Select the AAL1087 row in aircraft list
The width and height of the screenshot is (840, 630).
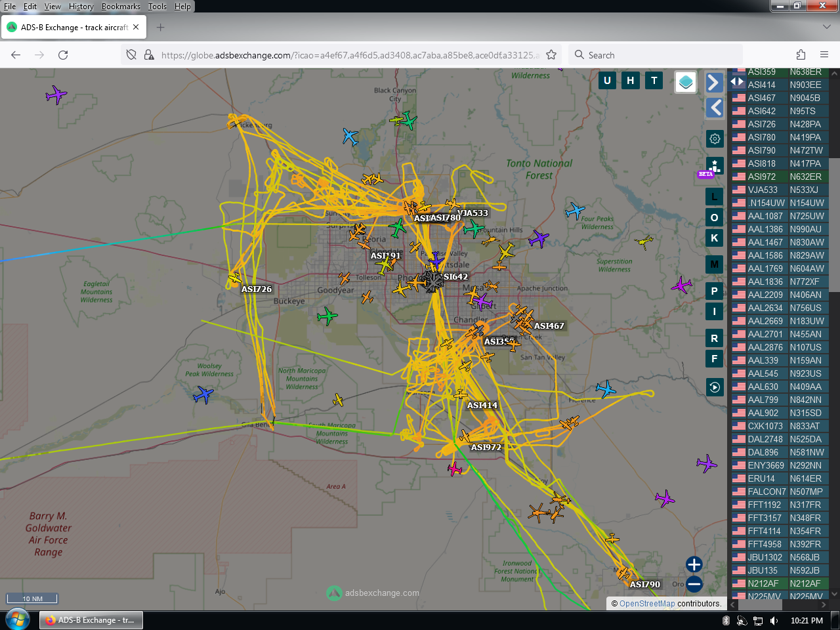[779, 216]
